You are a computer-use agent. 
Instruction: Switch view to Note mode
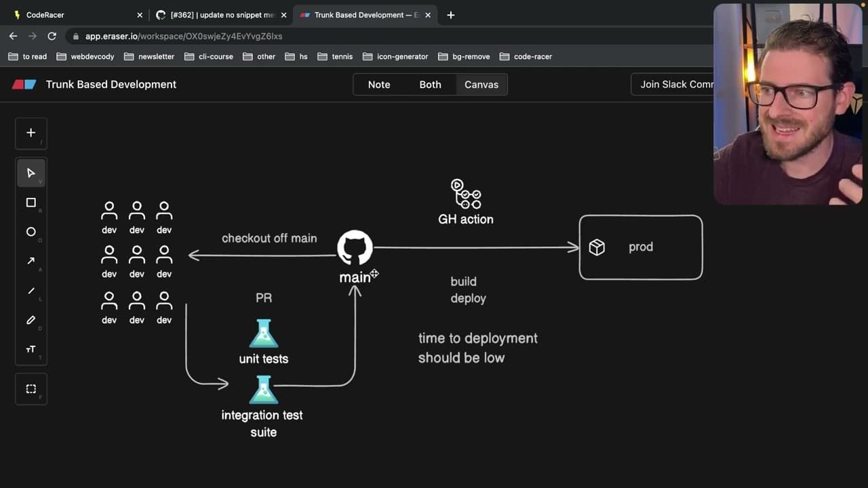click(x=379, y=85)
